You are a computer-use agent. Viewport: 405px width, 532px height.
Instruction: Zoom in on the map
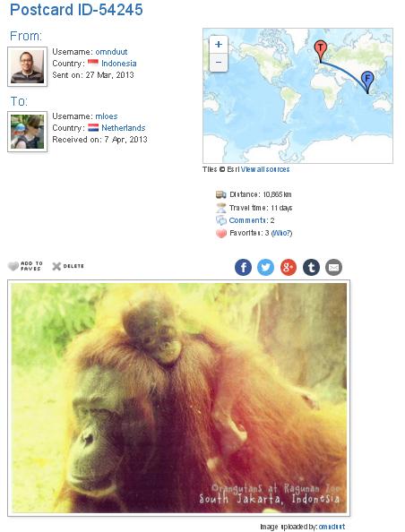(219, 45)
